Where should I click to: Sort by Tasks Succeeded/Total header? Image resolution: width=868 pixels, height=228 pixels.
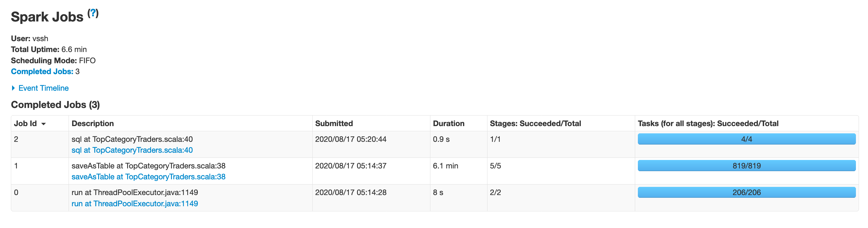pyautogui.click(x=708, y=123)
